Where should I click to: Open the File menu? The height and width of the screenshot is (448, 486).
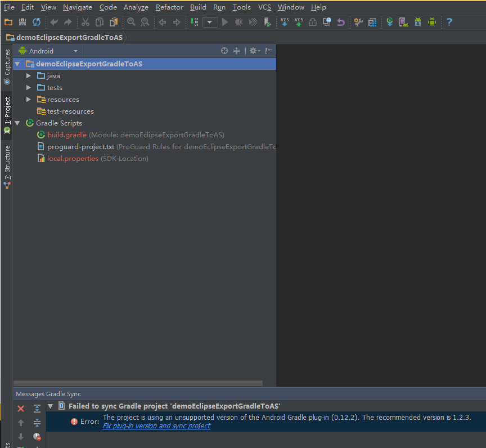10,7
